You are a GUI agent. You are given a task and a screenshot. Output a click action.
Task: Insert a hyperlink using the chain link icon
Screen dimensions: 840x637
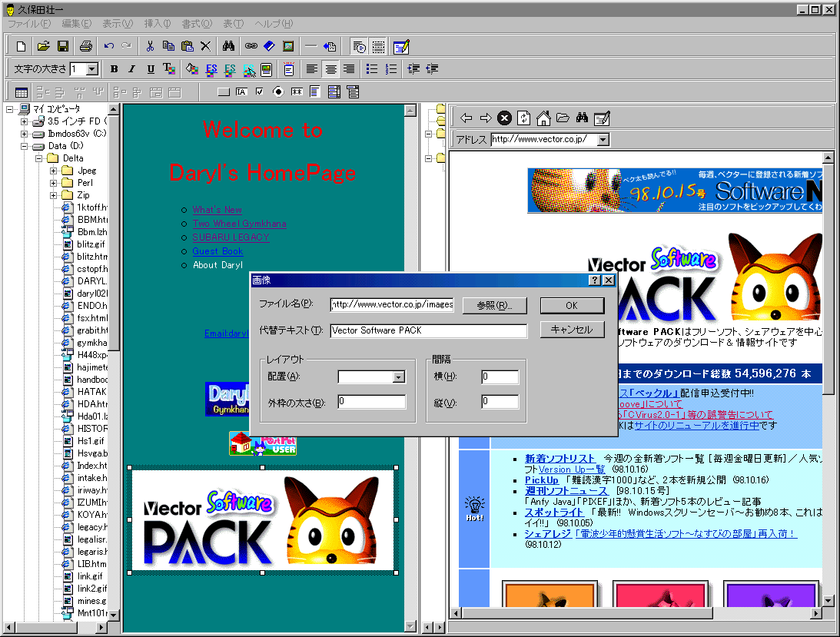point(251,47)
